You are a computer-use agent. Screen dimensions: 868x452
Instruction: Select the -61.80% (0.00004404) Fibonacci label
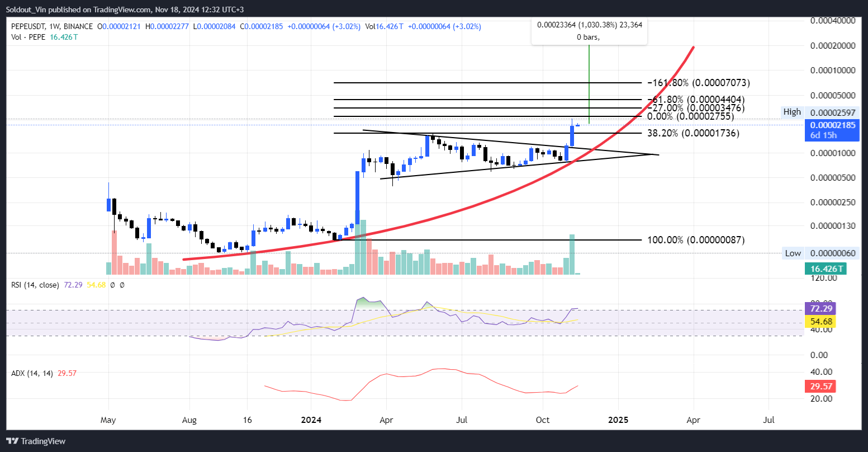click(696, 99)
